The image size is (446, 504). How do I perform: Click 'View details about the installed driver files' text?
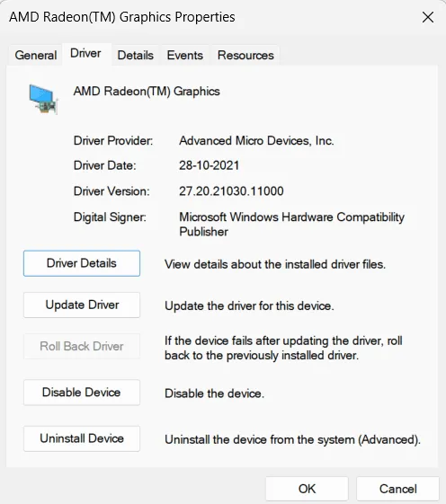click(x=275, y=264)
